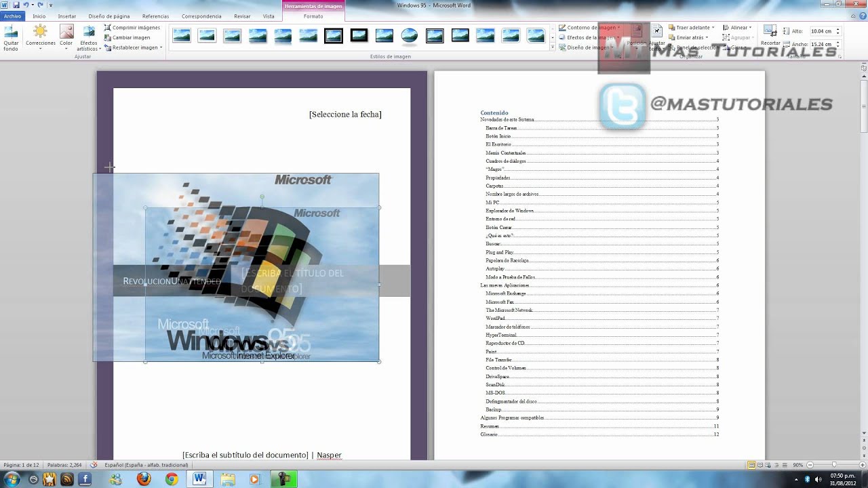
Task: Open the Windows Start button
Action: tap(12, 479)
